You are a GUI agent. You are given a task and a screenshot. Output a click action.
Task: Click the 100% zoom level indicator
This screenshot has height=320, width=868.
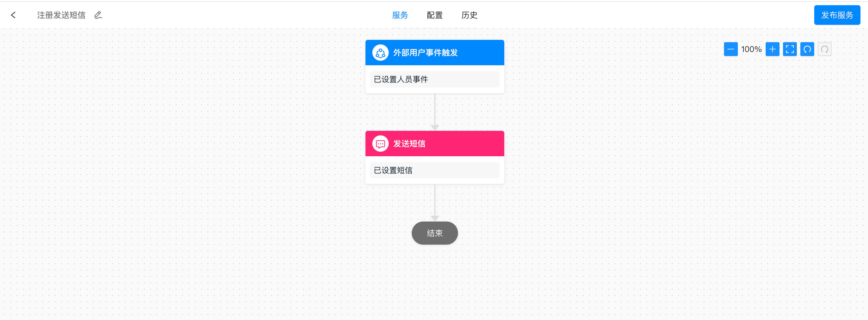pos(751,49)
